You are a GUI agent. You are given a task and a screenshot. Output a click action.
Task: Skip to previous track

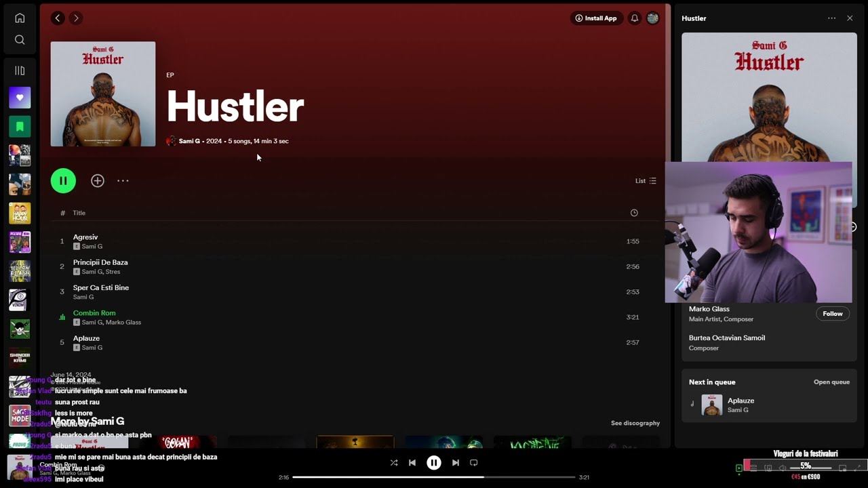point(412,463)
